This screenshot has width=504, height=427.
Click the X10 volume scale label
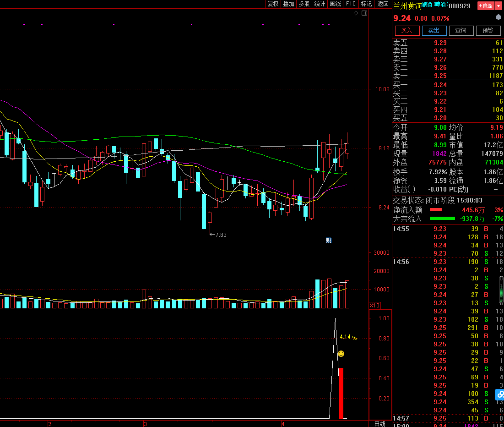pos(374,306)
